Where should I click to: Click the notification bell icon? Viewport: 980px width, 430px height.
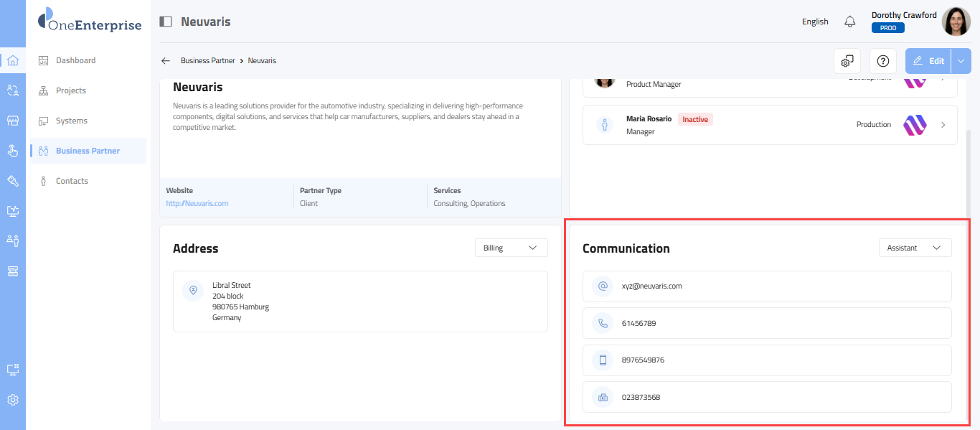[x=850, y=22]
